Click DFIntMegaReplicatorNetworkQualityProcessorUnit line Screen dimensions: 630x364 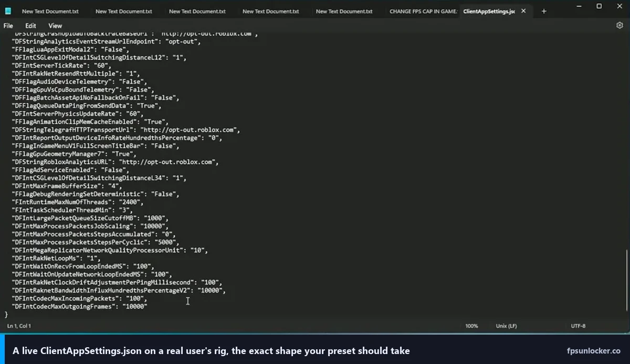click(x=110, y=250)
